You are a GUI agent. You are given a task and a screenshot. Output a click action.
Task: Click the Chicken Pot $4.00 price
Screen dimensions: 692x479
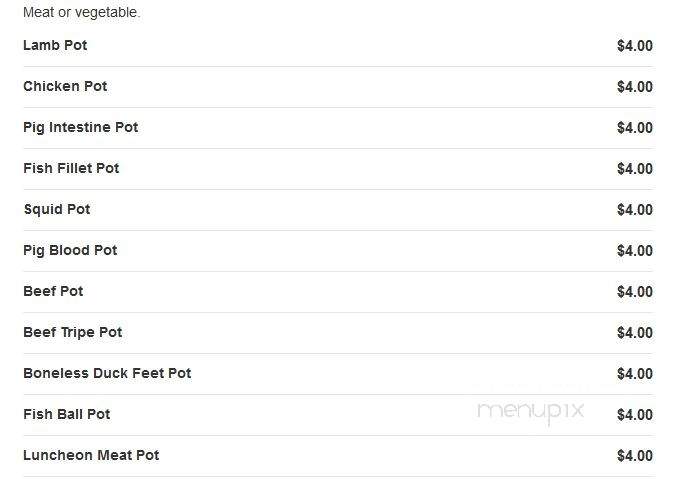point(635,87)
